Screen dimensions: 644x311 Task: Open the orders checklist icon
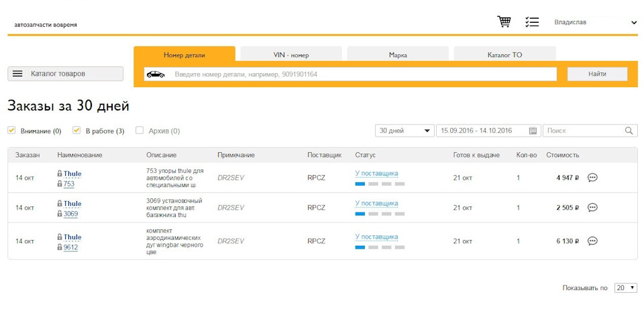click(532, 22)
